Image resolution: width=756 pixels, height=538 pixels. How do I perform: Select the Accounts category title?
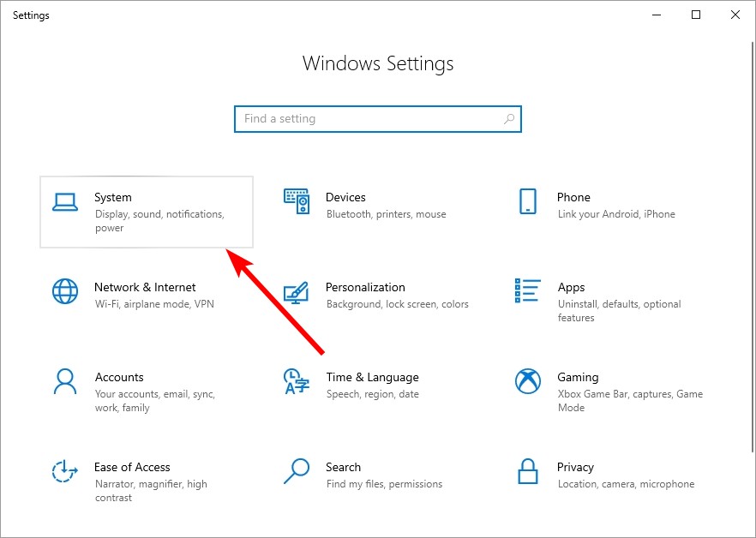[x=119, y=377]
